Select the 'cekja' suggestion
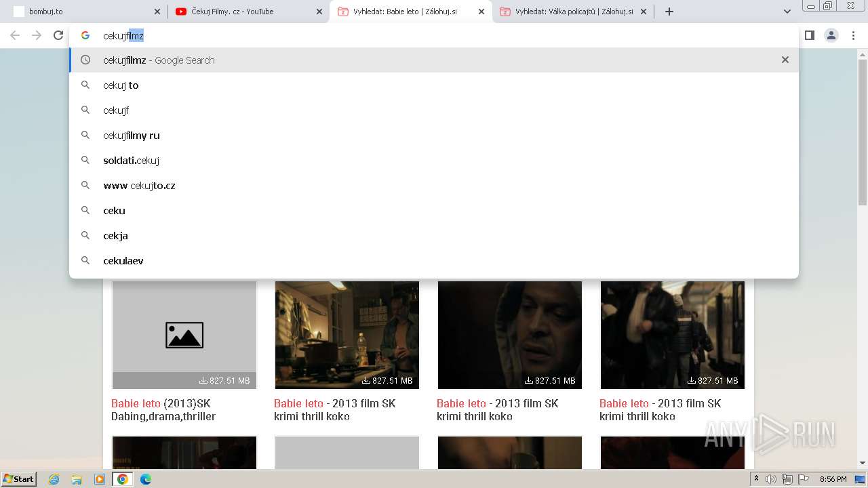 tap(434, 236)
